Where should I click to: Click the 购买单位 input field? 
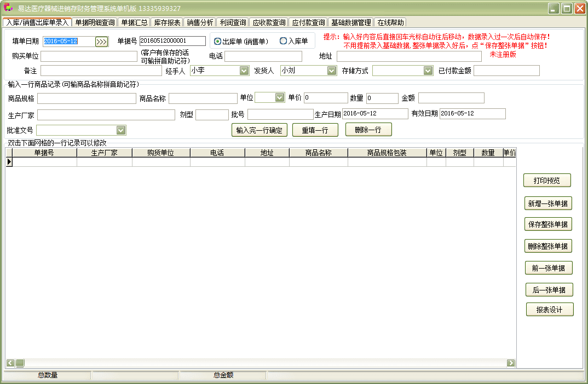[x=89, y=56]
